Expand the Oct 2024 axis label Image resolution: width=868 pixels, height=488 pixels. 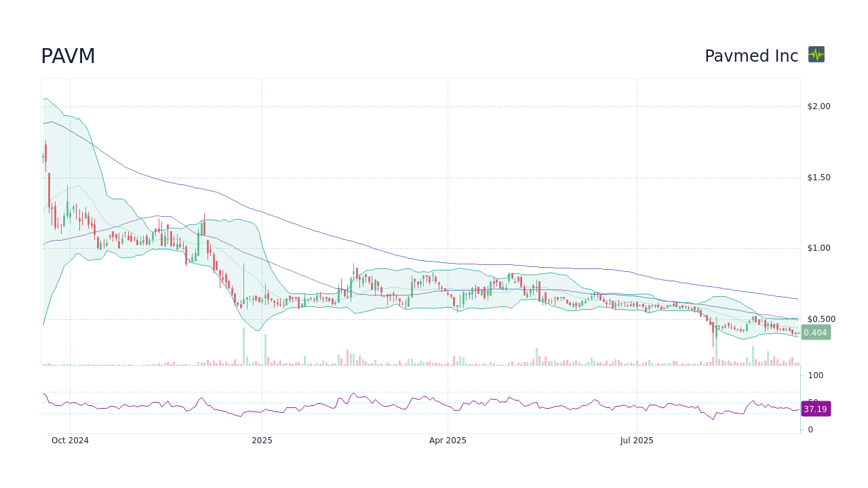tap(70, 441)
